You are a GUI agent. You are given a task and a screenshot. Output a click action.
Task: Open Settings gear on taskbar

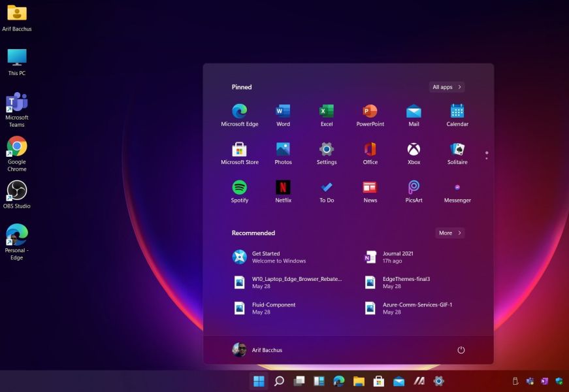click(x=439, y=381)
